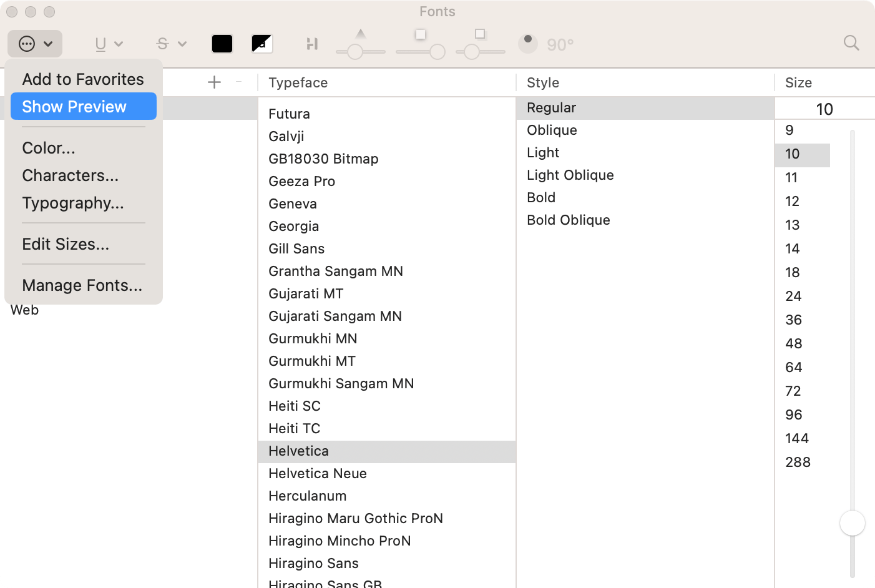Viewport: 875px width, 588px height.
Task: Open the document background color swatch
Action: (262, 44)
